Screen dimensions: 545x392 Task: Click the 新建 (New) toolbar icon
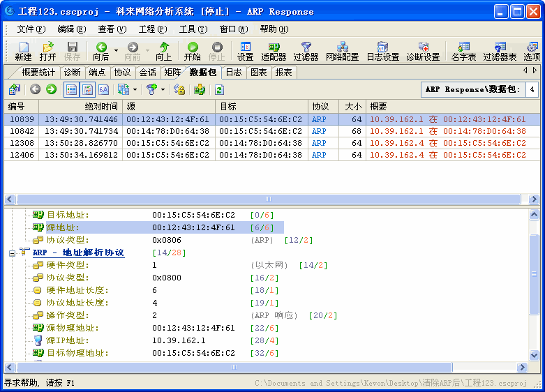click(23, 51)
